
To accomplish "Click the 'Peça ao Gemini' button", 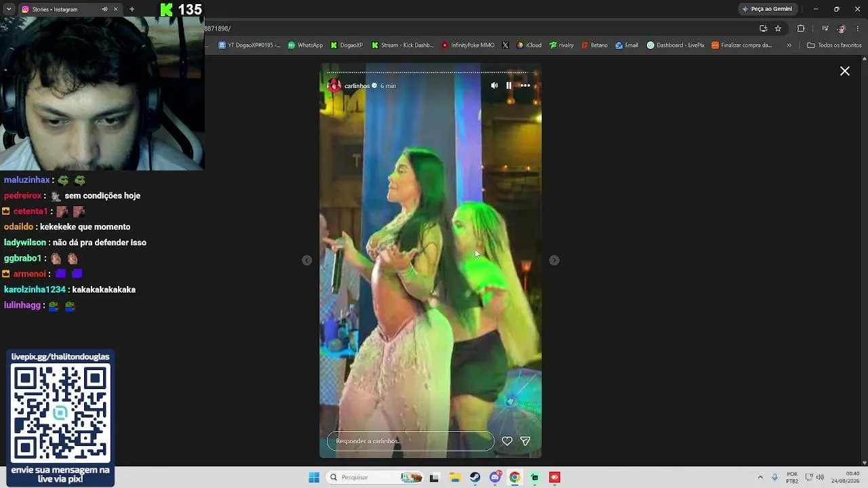I will coord(767,9).
